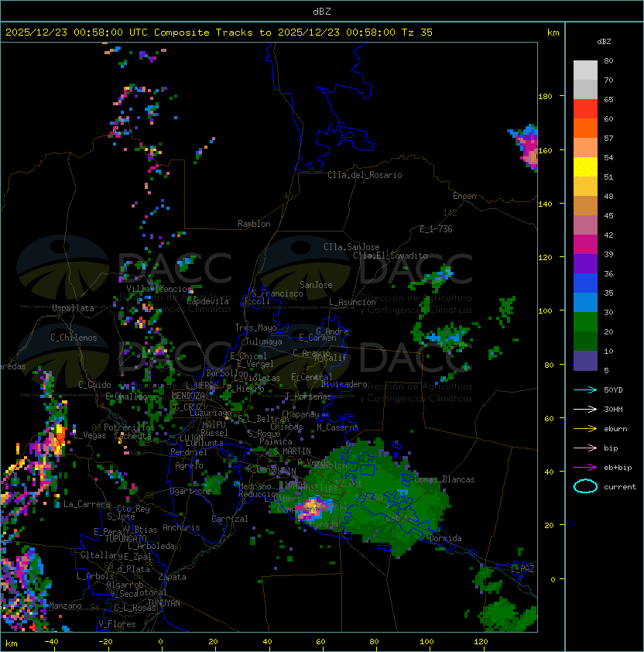Select the 35 dBZ blue color swatch
Image resolution: width=644 pixels, height=652 pixels.
tap(585, 302)
